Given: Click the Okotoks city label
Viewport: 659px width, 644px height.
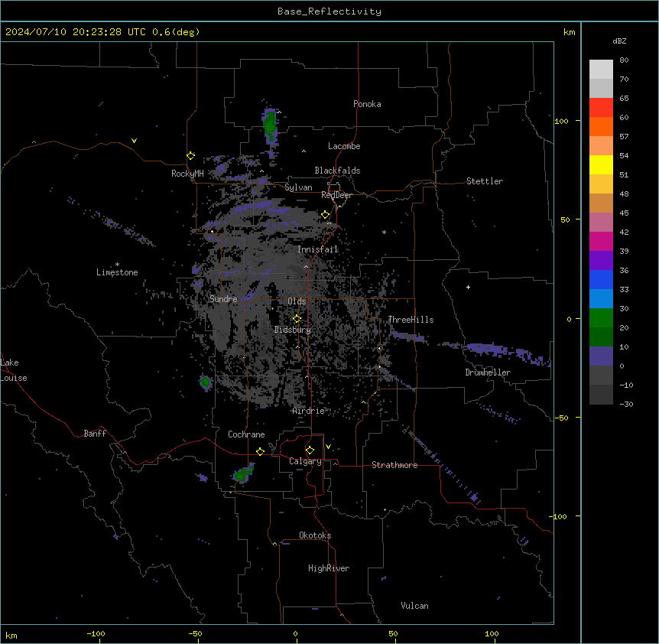Looking at the screenshot, I should tap(315, 535).
